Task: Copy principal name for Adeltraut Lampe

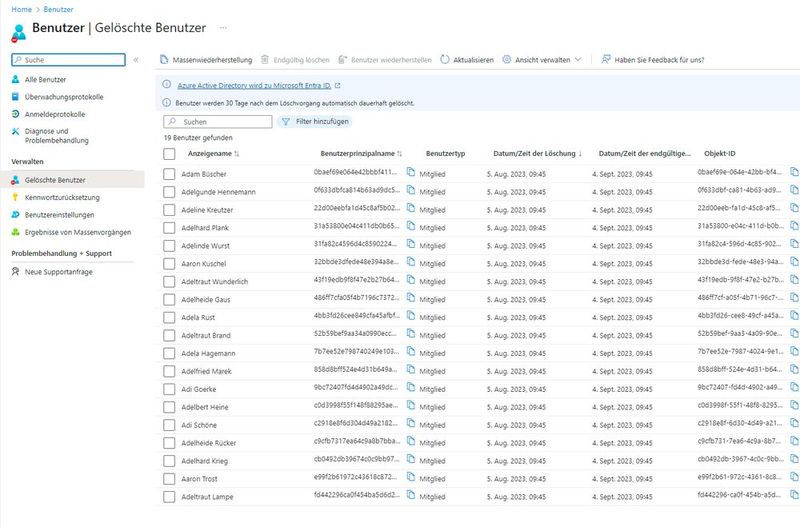Action: click(x=411, y=494)
